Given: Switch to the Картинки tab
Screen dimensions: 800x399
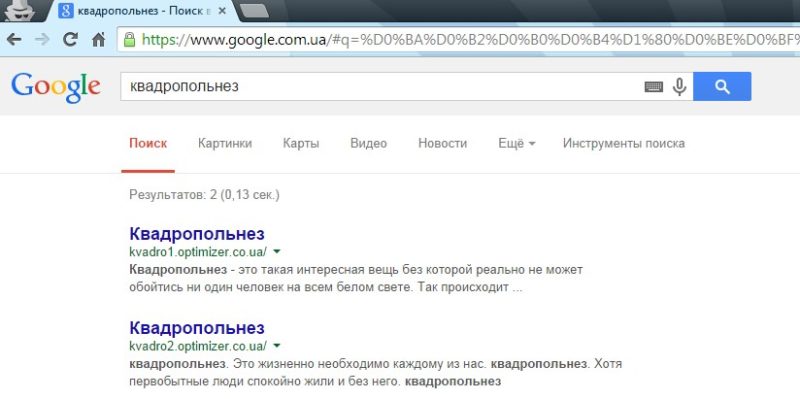Looking at the screenshot, I should 225,143.
